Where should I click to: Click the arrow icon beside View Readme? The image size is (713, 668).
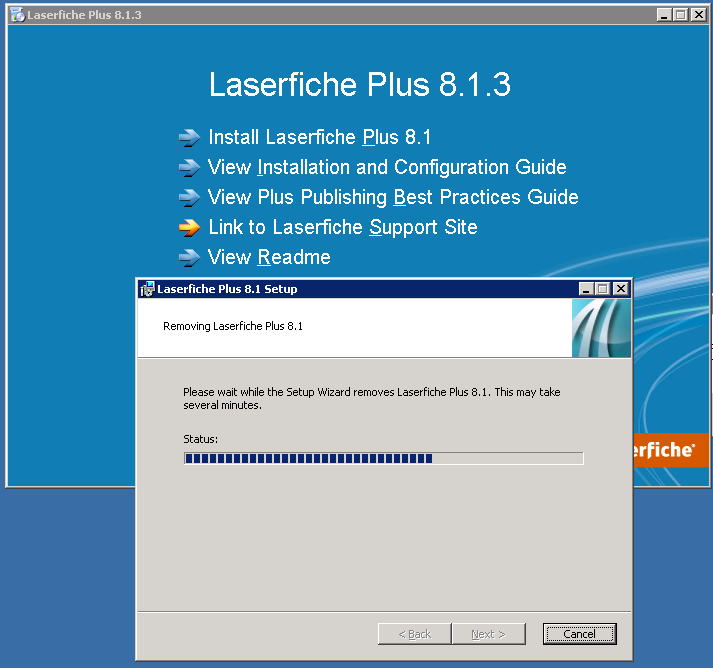pyautogui.click(x=189, y=258)
